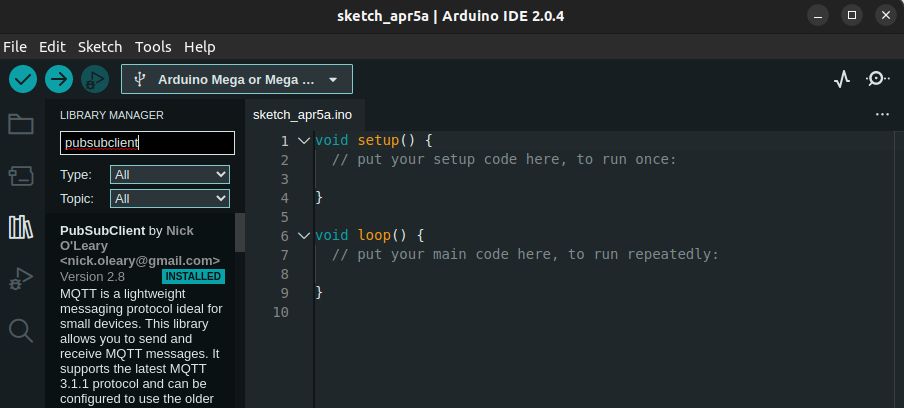
Task: Open the Sketch menu
Action: [x=100, y=47]
